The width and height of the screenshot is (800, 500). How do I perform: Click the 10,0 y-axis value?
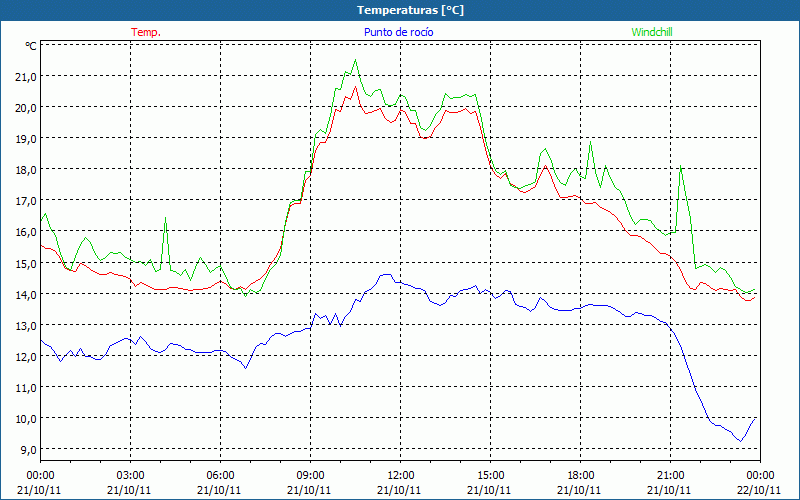coord(27,418)
